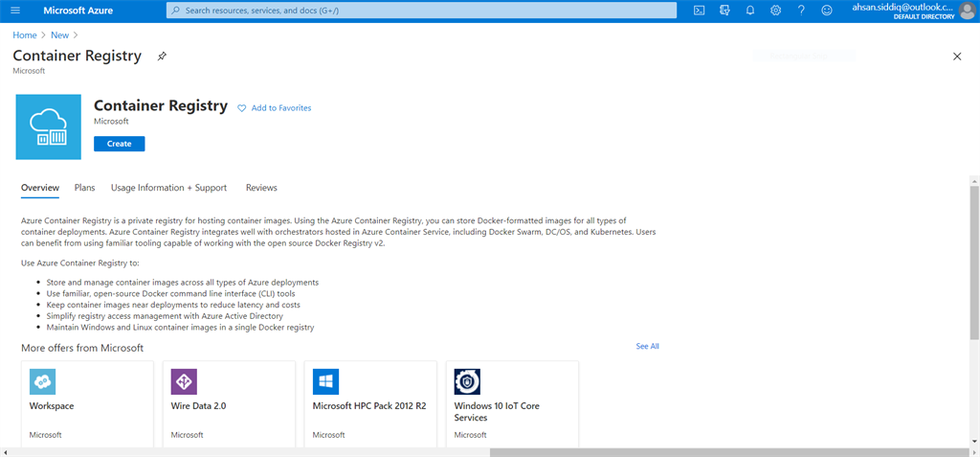Image resolution: width=980 pixels, height=457 pixels.
Task: Click vertical scrollbar up arrow
Action: (975, 181)
